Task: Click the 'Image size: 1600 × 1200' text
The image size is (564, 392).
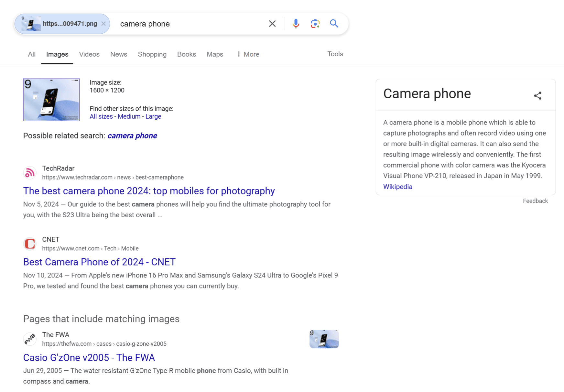Action: (107, 86)
